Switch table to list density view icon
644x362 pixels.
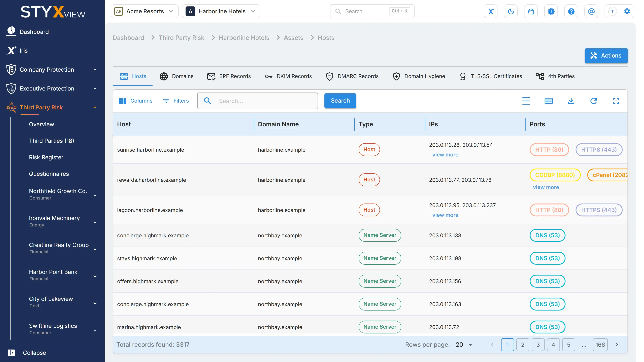[x=526, y=101]
